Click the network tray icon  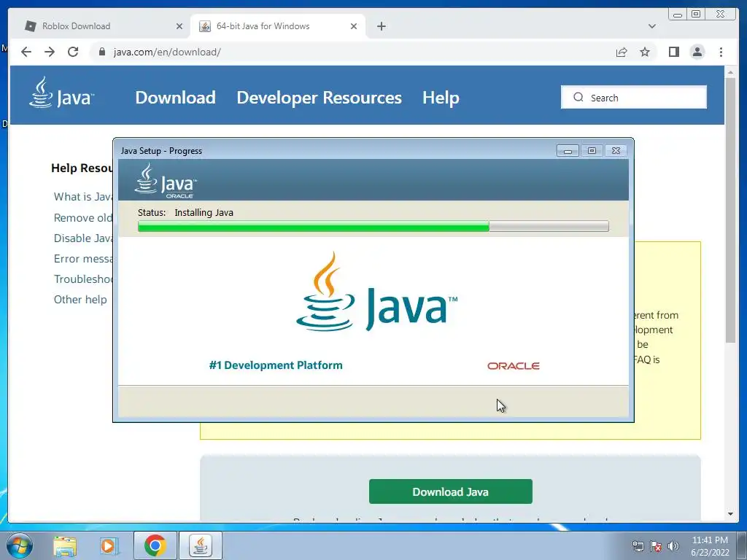point(638,546)
